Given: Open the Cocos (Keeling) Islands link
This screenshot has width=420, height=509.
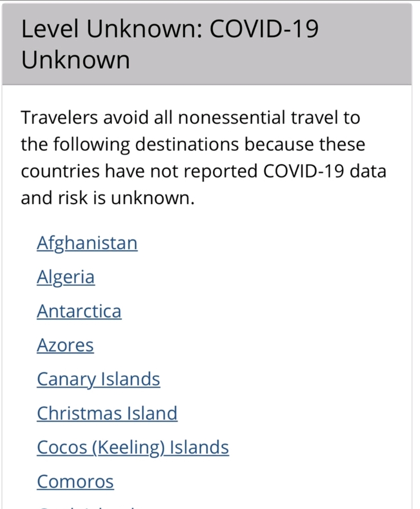Looking at the screenshot, I should 133,448.
